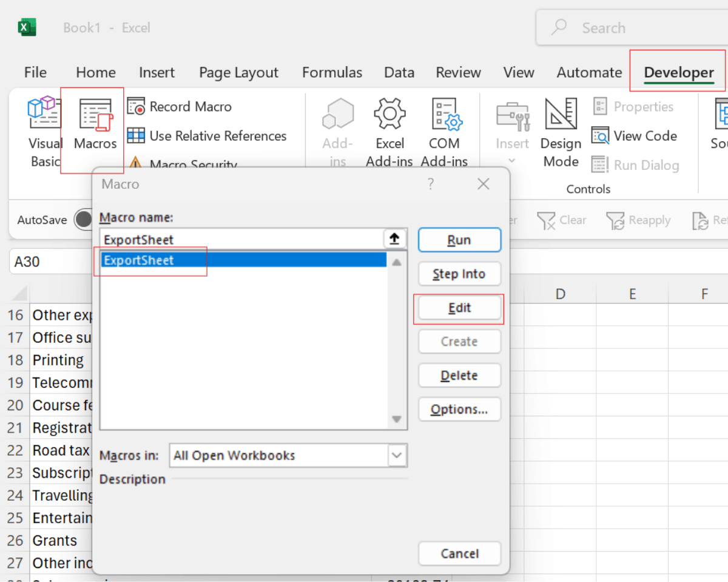The width and height of the screenshot is (728, 582).
Task: Select row 20 header
Action: 15,405
